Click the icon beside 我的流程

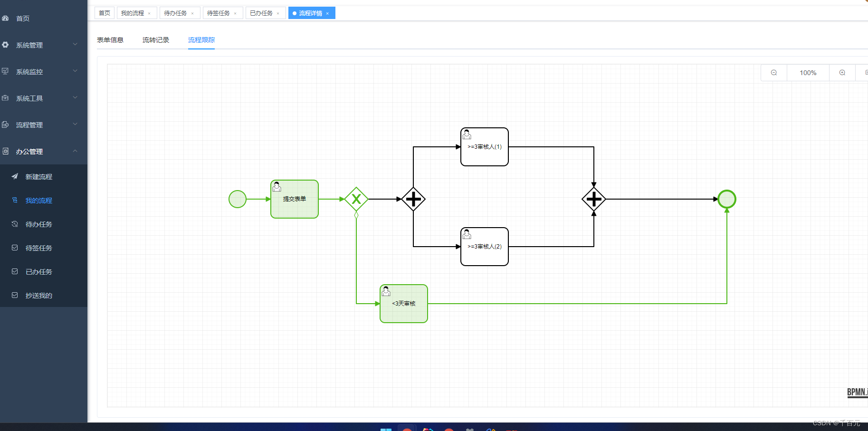point(15,200)
